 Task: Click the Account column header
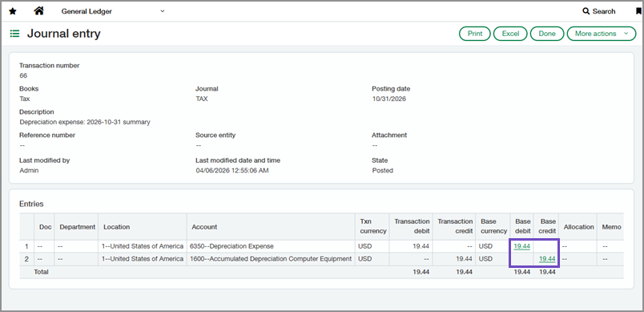point(271,226)
